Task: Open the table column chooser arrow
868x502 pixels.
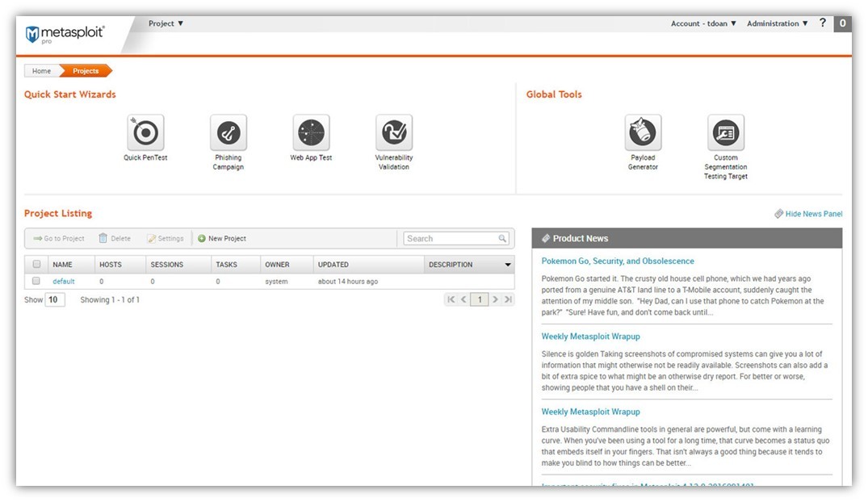Action: [x=508, y=265]
